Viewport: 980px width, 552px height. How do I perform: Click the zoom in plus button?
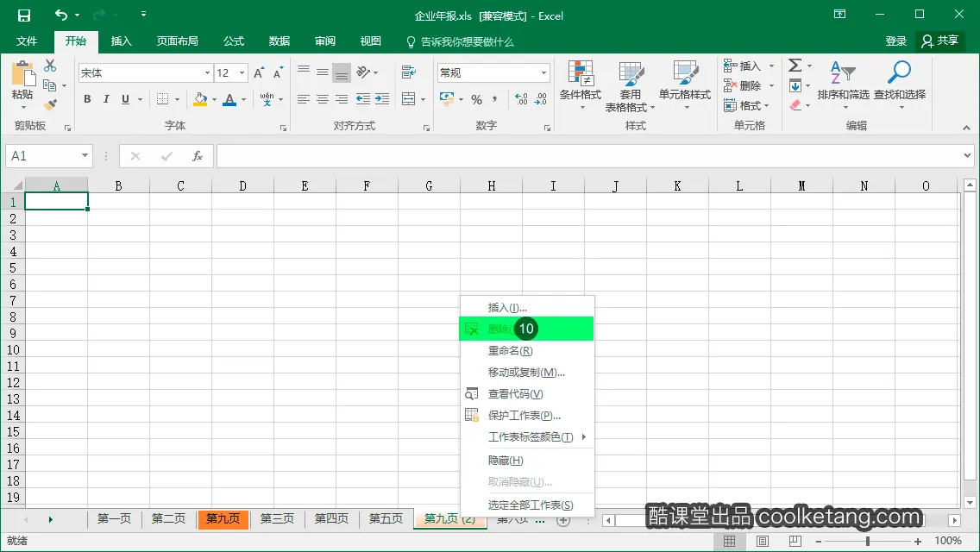(x=918, y=541)
